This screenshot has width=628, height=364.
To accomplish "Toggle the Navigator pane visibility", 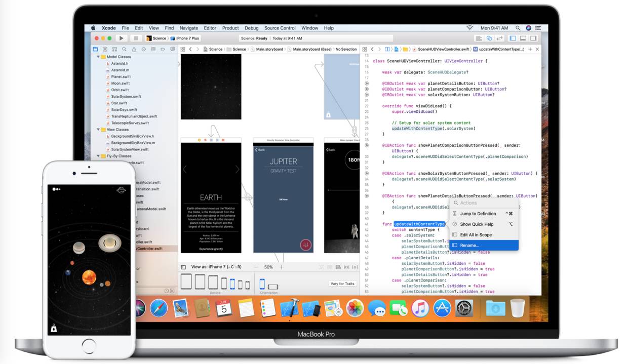I will tap(513, 38).
